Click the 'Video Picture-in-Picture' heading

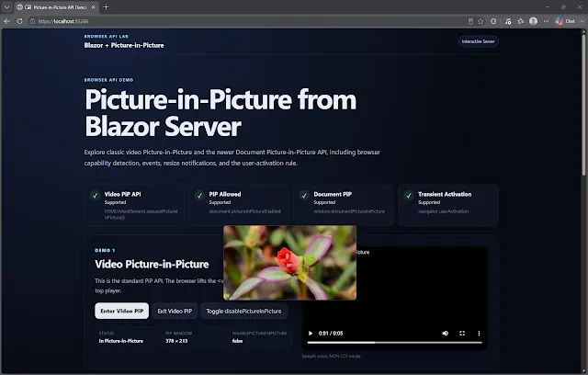[x=152, y=265]
